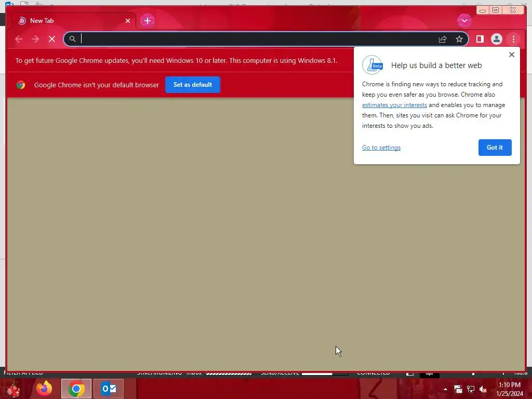Click the Windows 8.1 update warning text
The height and width of the screenshot is (399, 532).
tap(176, 60)
